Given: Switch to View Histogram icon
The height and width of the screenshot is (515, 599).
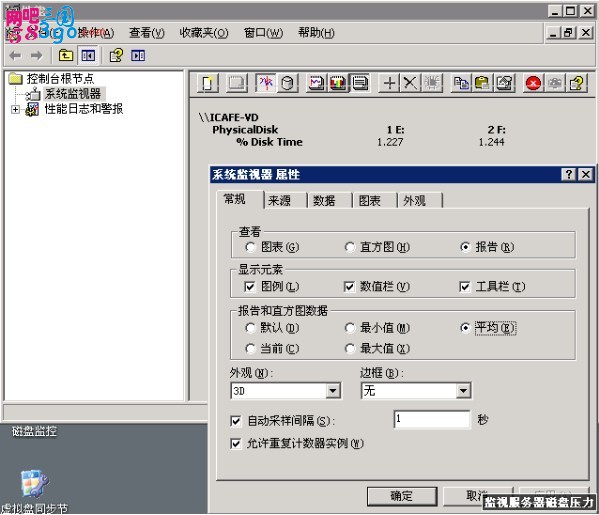Looking at the screenshot, I should [x=338, y=83].
